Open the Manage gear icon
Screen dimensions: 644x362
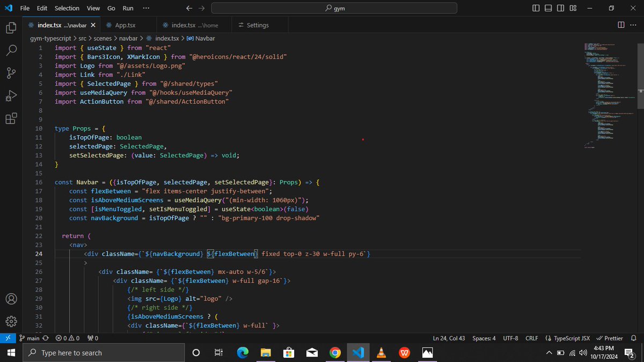(x=11, y=321)
